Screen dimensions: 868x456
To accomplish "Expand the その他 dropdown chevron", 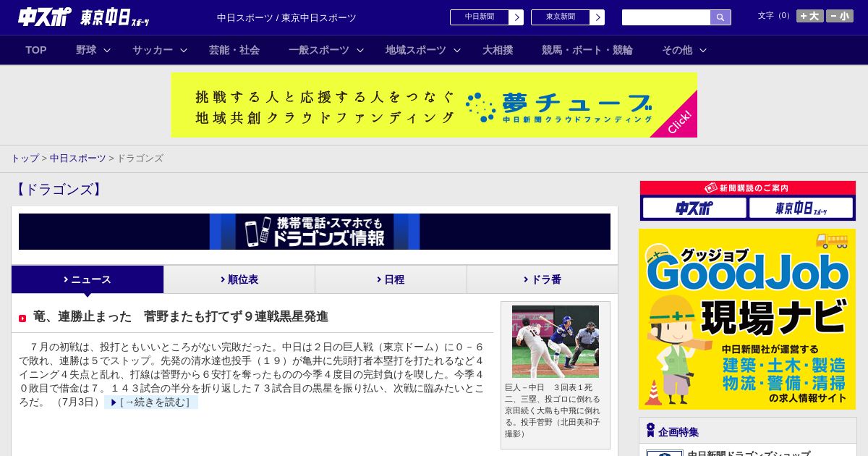I will (x=703, y=50).
